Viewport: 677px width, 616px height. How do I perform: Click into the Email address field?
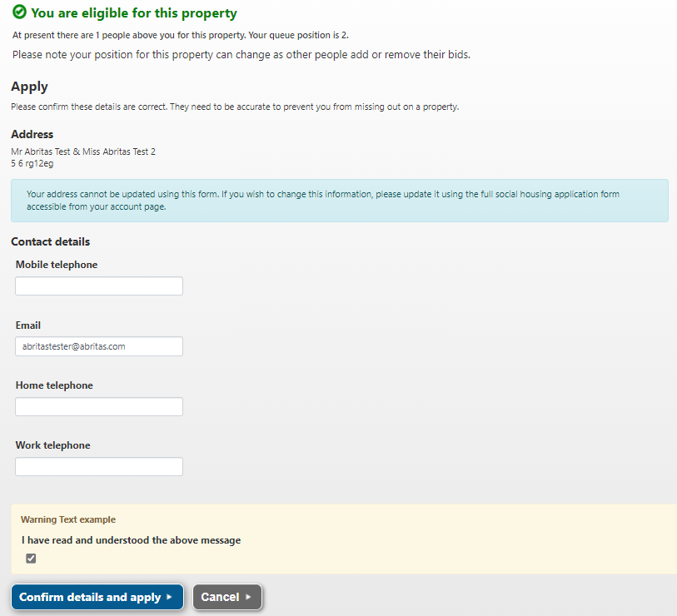[99, 346]
